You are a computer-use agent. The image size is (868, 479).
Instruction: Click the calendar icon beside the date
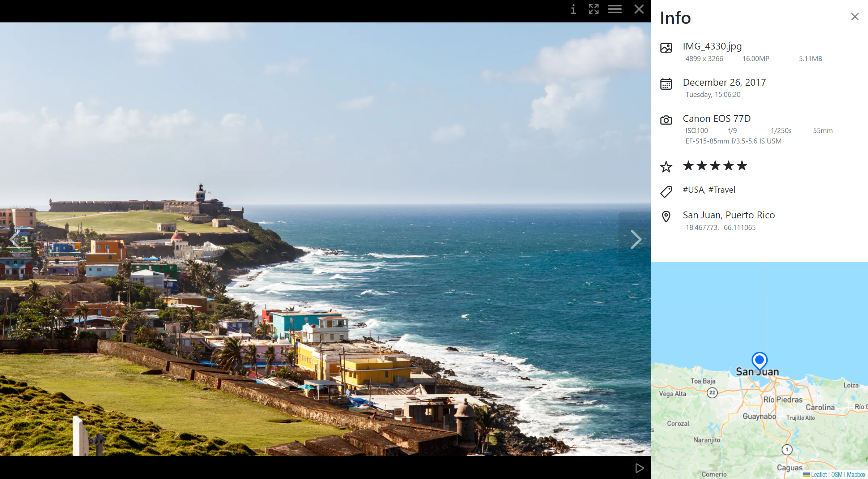[666, 84]
